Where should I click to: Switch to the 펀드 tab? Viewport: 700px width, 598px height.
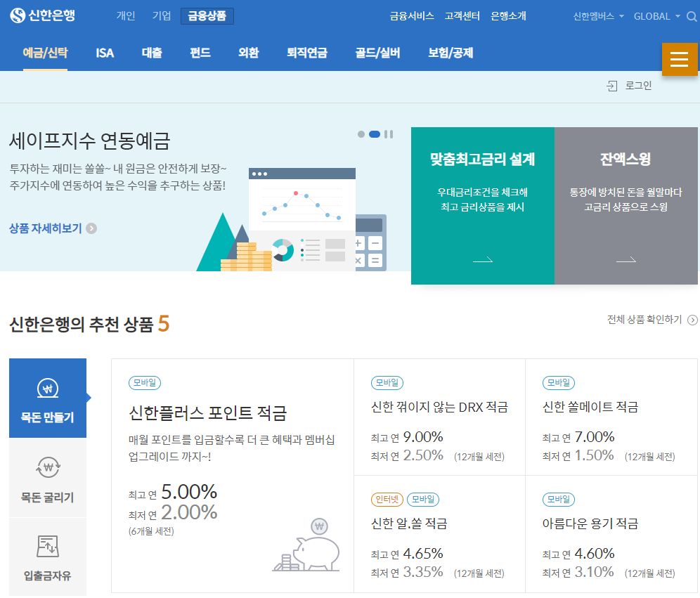pyautogui.click(x=200, y=53)
